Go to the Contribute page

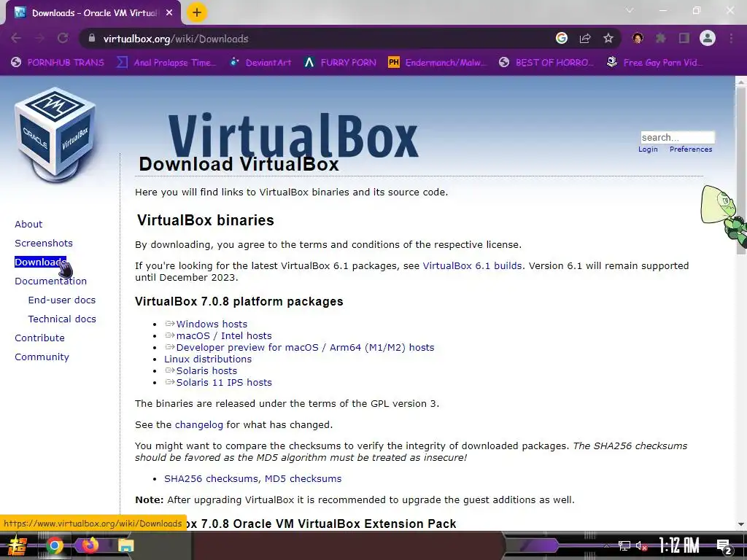point(39,338)
